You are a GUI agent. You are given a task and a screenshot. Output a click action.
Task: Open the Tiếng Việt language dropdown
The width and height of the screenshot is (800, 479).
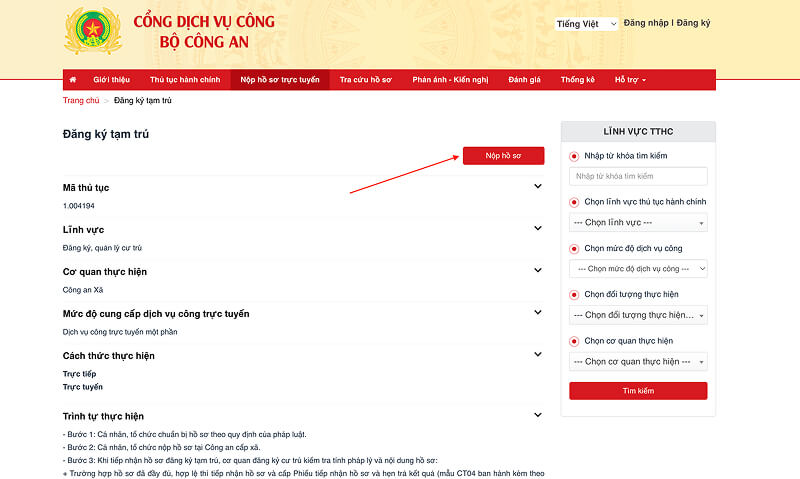586,23
